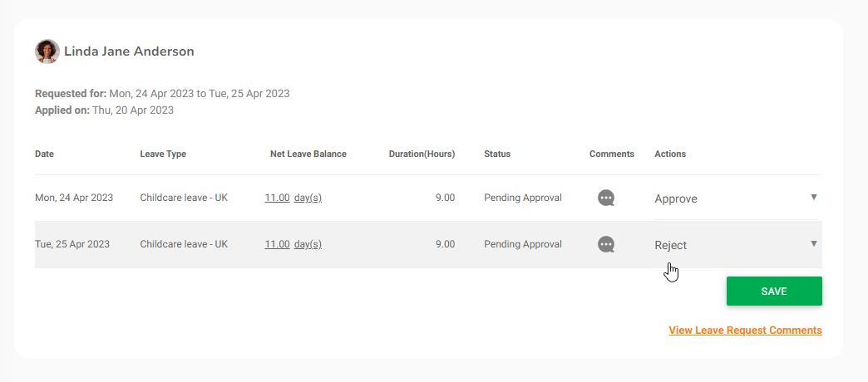Click 11.00 balance link for Mon, 24 Apr
Image resolution: width=868 pixels, height=382 pixels.
coord(277,198)
